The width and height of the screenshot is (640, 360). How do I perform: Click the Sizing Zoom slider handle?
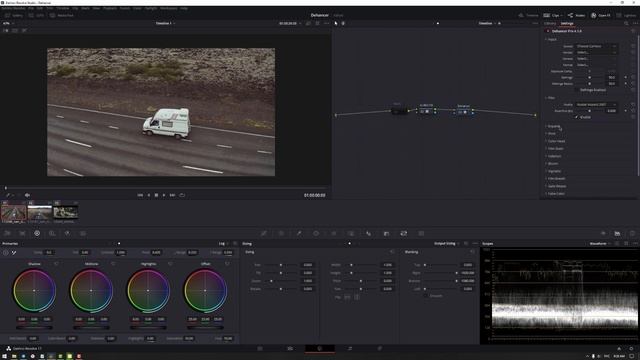click(271, 281)
